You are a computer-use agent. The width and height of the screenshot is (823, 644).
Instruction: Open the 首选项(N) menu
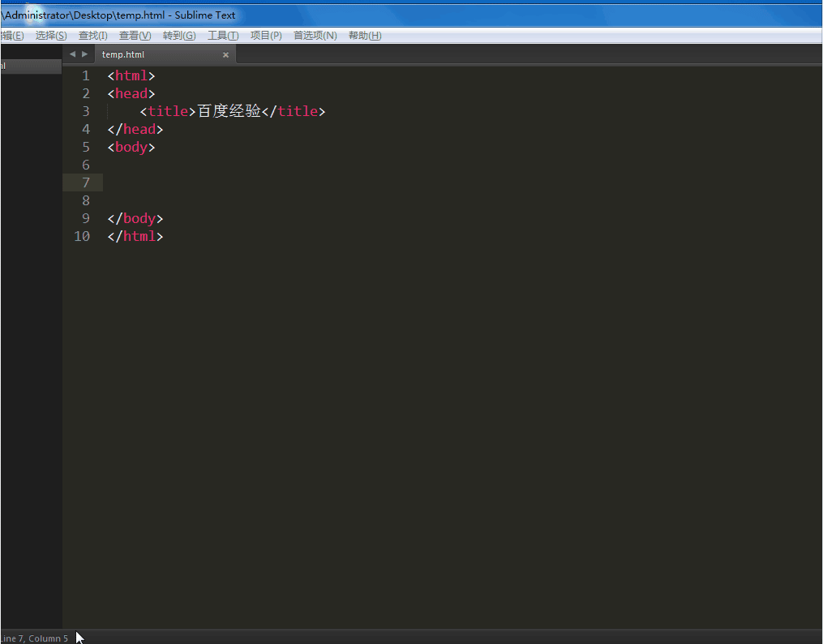pyautogui.click(x=315, y=35)
